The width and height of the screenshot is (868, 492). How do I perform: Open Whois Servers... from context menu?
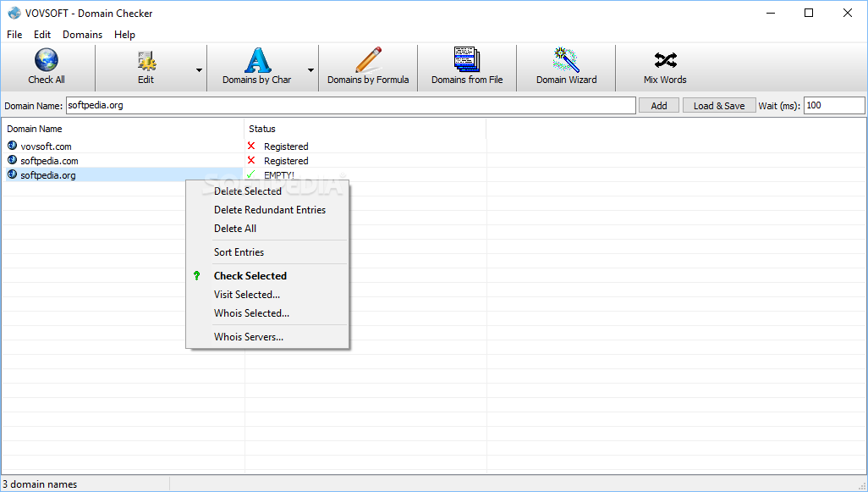(267, 337)
